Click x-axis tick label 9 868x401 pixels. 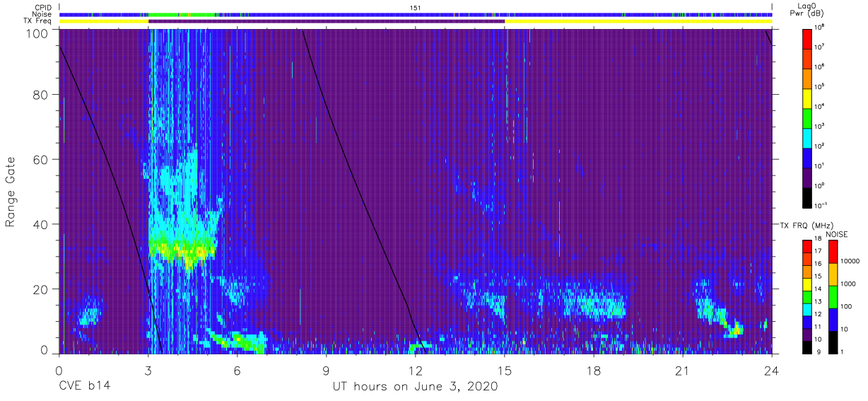(326, 371)
